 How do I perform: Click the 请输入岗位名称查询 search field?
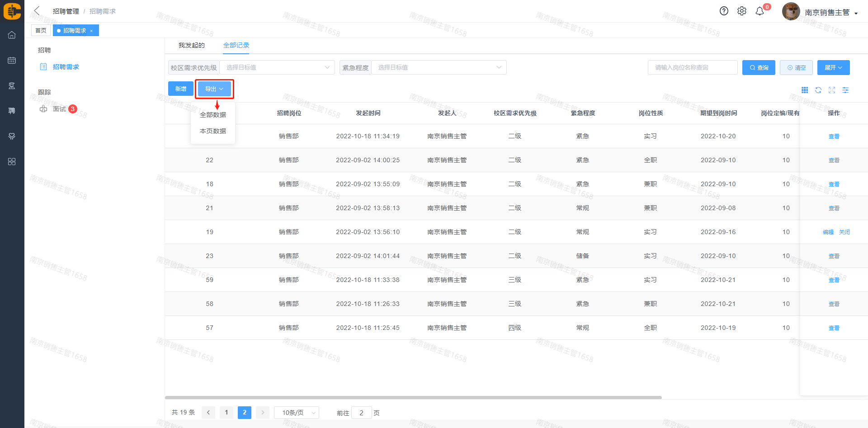(x=692, y=67)
